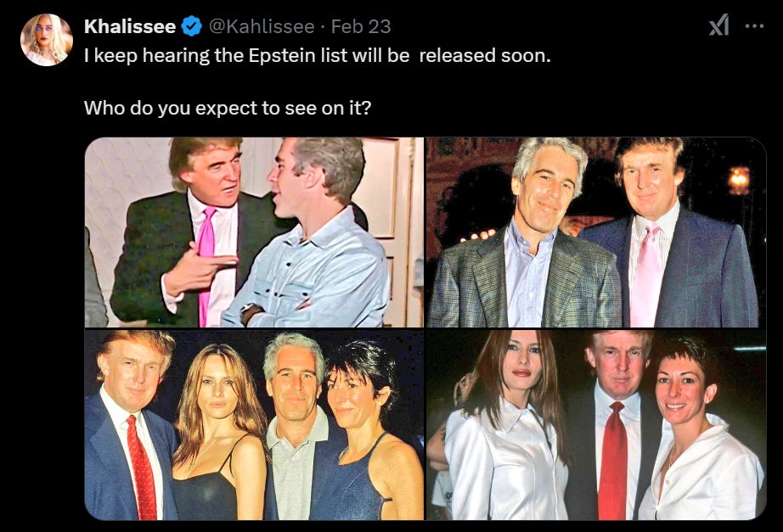Click the blue verified checkmark badge

click(x=191, y=26)
